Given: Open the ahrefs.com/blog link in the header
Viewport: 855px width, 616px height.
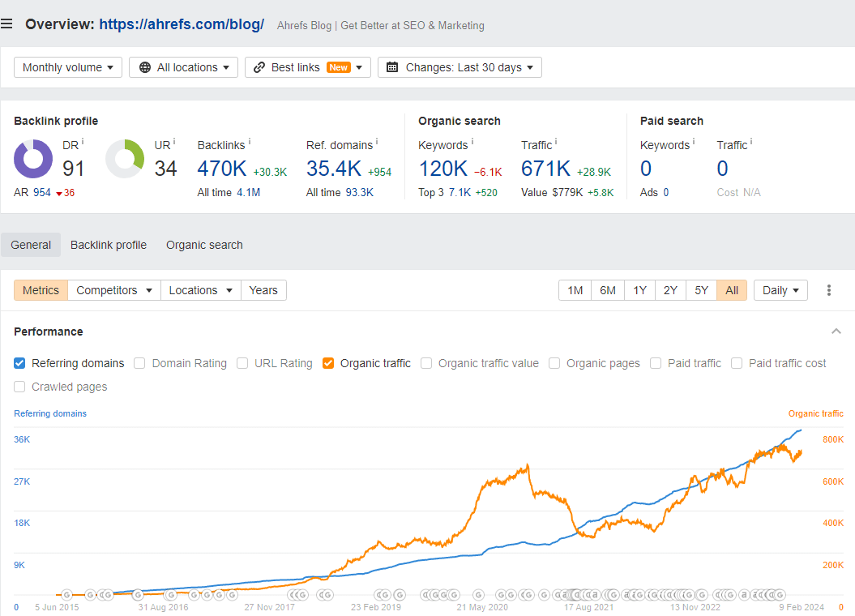Looking at the screenshot, I should pos(181,24).
